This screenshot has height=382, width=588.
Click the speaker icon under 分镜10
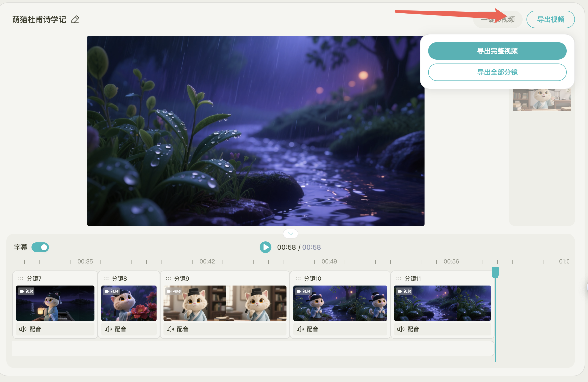point(300,329)
